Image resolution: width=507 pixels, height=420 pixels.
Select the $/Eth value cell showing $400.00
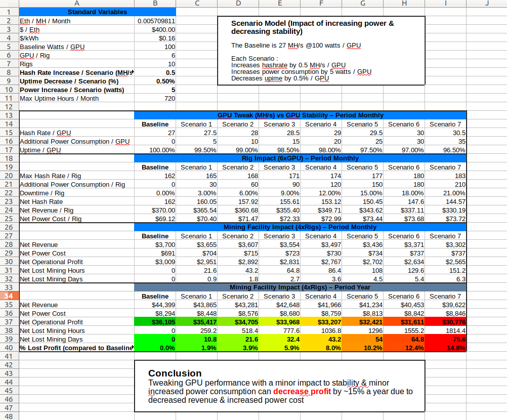[155, 29]
